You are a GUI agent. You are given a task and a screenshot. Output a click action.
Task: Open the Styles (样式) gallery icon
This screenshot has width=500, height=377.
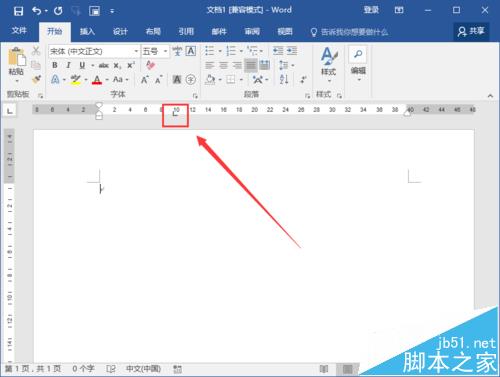pyautogui.click(x=329, y=56)
